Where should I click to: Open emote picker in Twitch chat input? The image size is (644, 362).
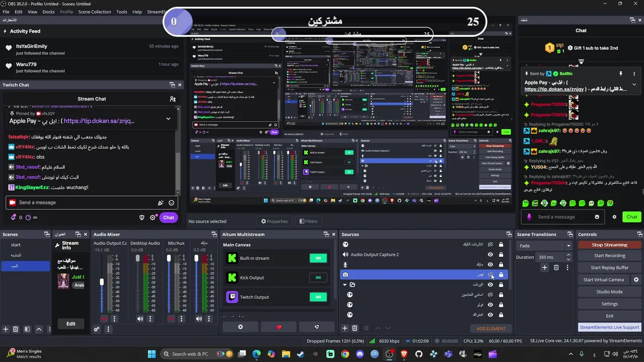(x=172, y=203)
